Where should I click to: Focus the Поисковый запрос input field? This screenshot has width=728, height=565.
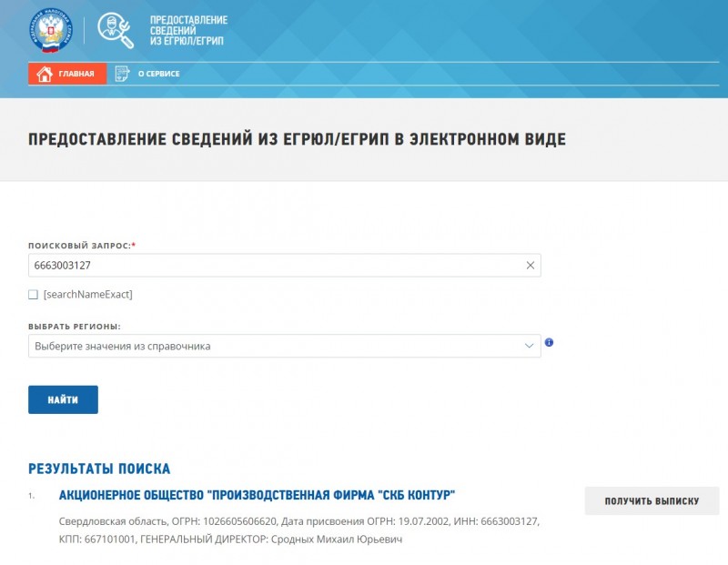[285, 265]
